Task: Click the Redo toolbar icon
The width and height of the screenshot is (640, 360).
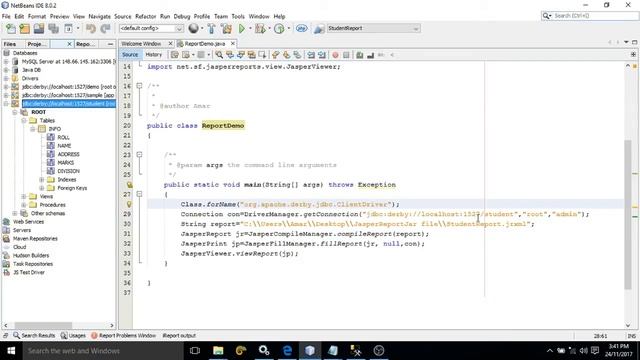Action: (105, 29)
